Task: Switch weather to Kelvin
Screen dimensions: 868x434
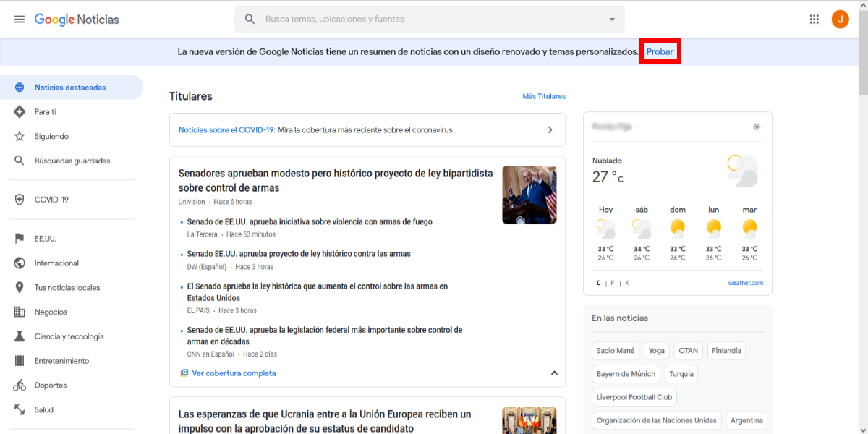Action: (x=626, y=282)
